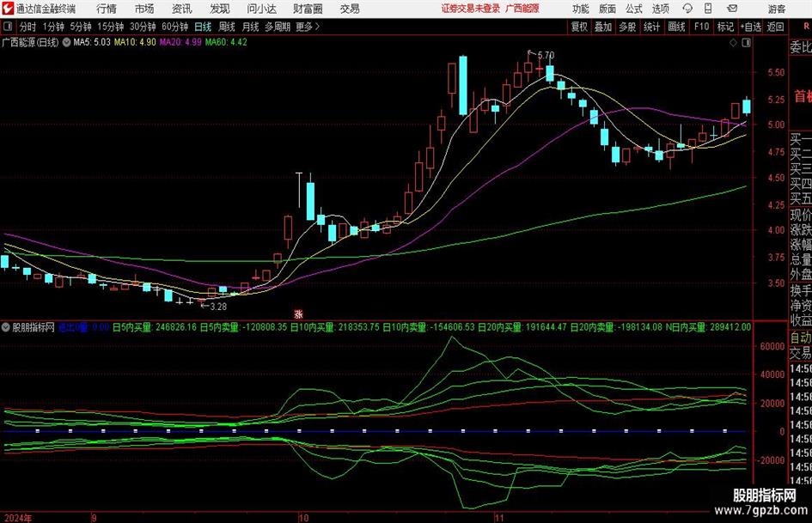Open the 市场 menu
812x523 pixels.
pyautogui.click(x=144, y=9)
